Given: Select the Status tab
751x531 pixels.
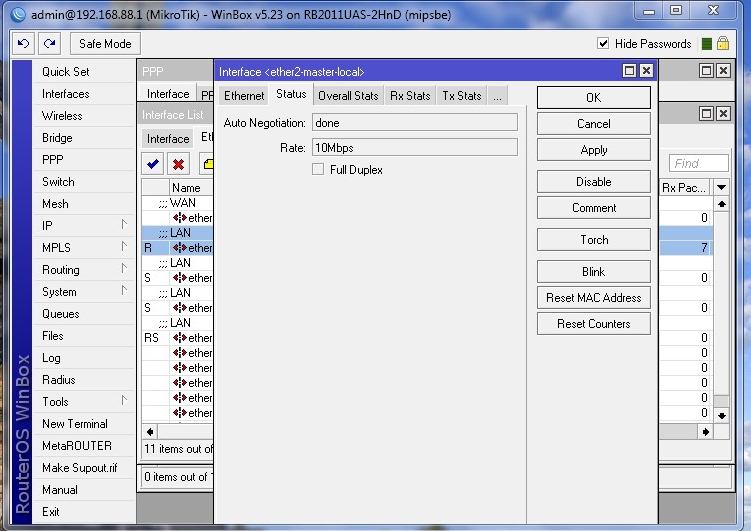Looking at the screenshot, I should point(291,94).
